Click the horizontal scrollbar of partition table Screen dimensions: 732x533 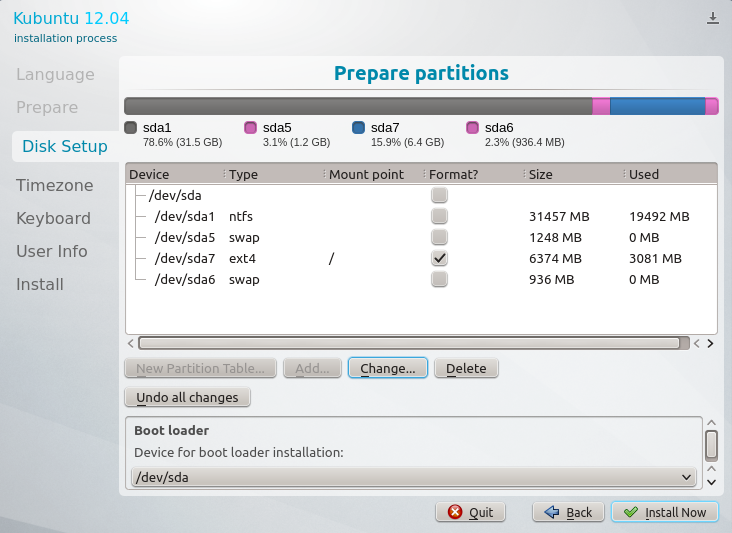click(x=413, y=343)
